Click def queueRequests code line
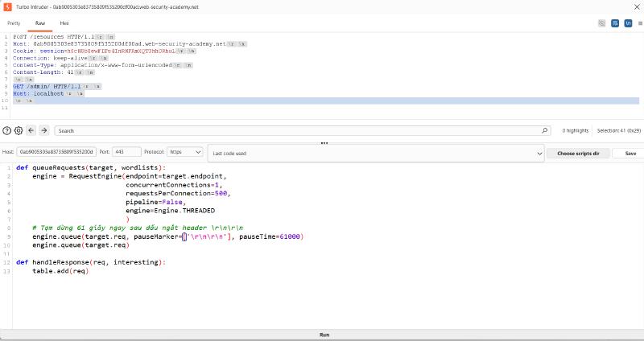The width and height of the screenshot is (644, 341). point(91,167)
